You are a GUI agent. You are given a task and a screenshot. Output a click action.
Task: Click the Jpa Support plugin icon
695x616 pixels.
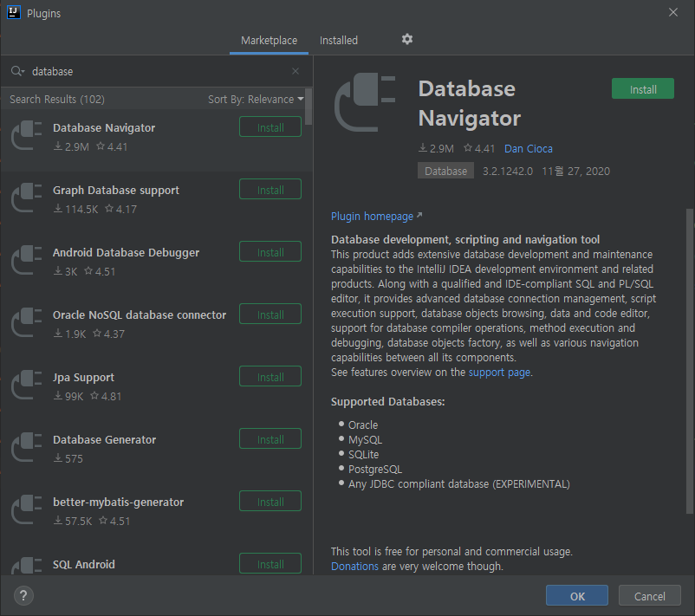(x=27, y=386)
